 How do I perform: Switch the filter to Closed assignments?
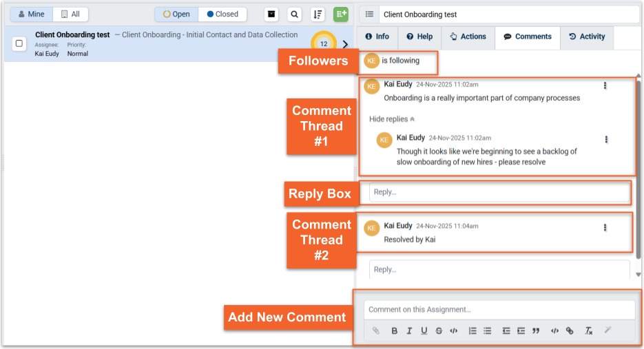click(222, 14)
